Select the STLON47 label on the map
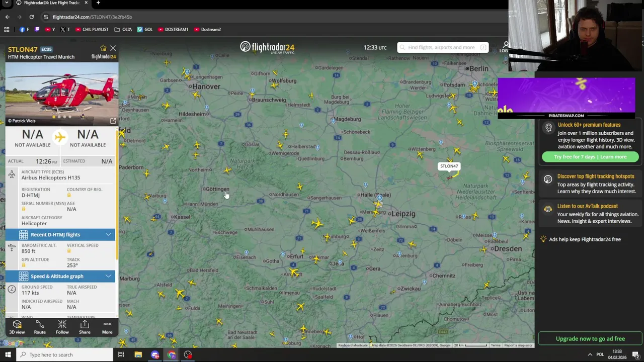Viewport: 644px width, 362px height. pyautogui.click(x=449, y=166)
